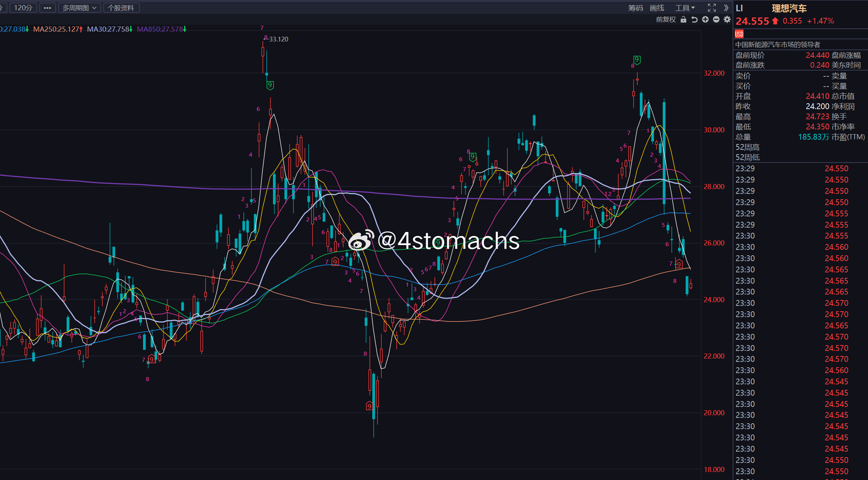The width and height of the screenshot is (868, 480).
Task: Select the 120分 time period
Action: (x=23, y=8)
